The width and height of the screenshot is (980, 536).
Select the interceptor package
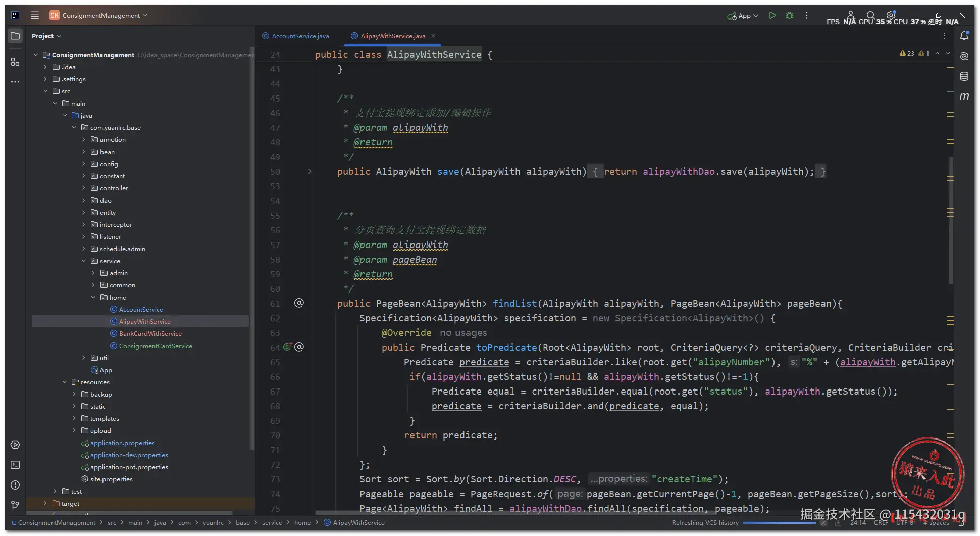pyautogui.click(x=116, y=224)
